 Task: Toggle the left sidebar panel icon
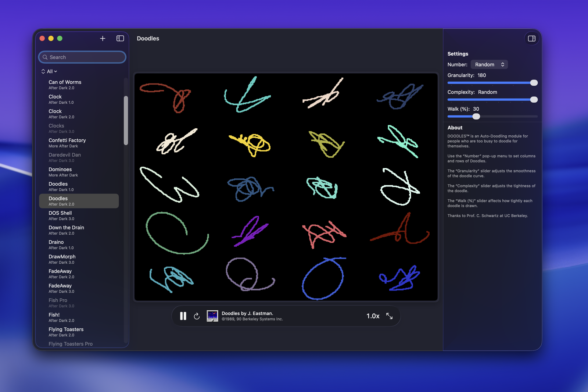120,39
